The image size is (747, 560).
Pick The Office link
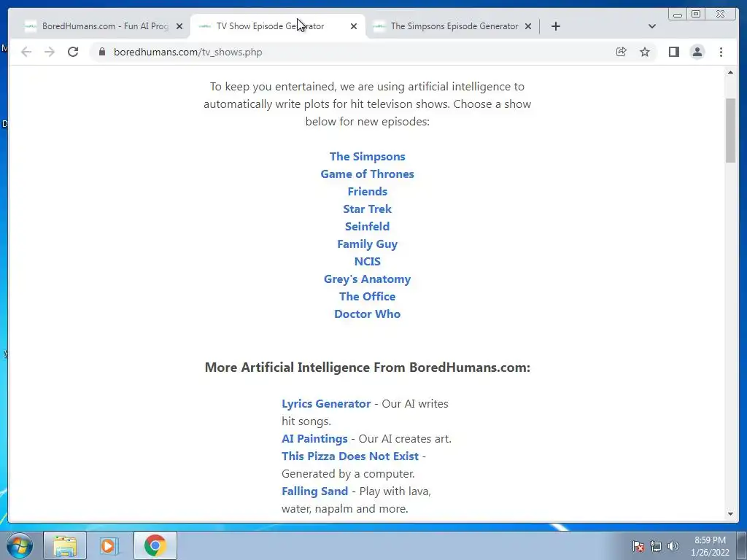(368, 296)
